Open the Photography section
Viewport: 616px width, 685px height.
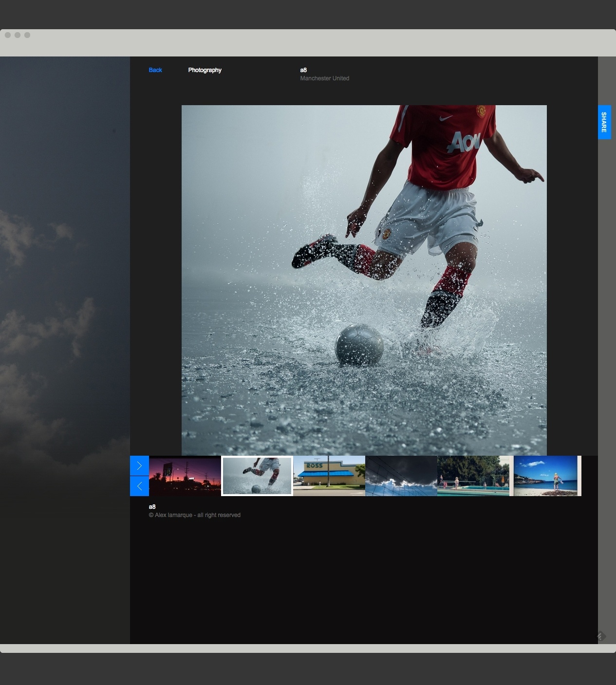point(205,70)
